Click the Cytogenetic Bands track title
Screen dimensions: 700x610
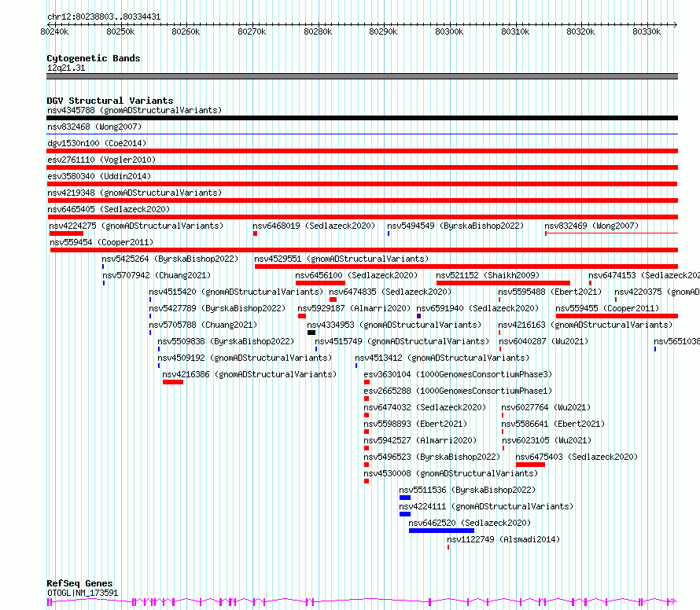94,58
